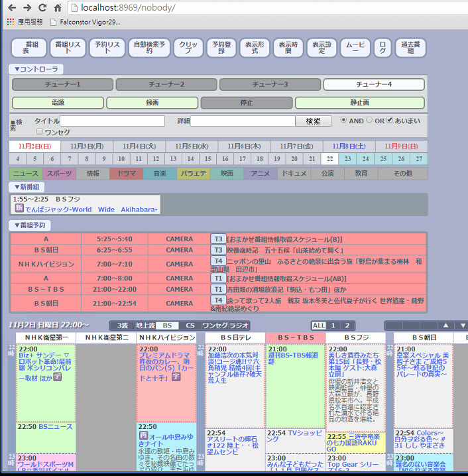Open the 表示形式 menu button
Viewport: 468px width, 476px height.
point(255,48)
